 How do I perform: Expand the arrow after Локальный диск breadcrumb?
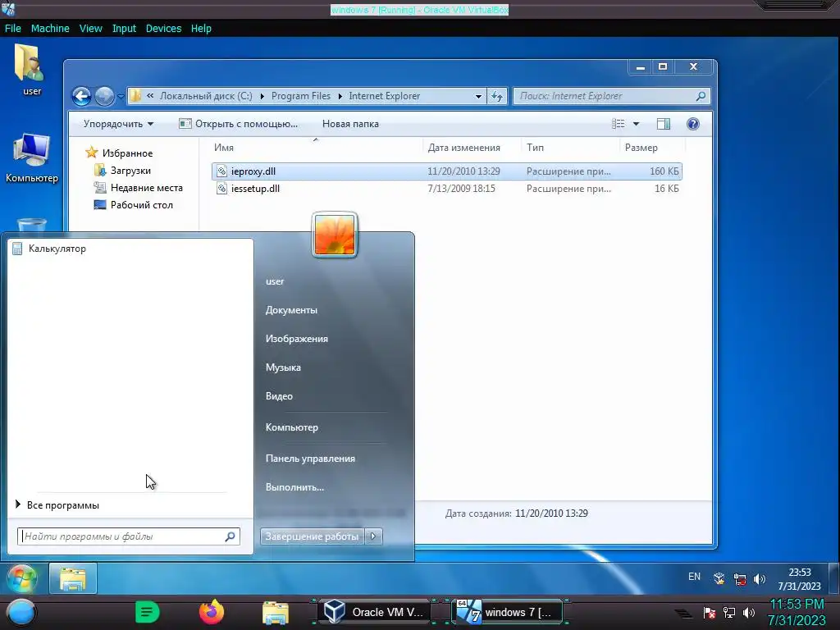(262, 97)
